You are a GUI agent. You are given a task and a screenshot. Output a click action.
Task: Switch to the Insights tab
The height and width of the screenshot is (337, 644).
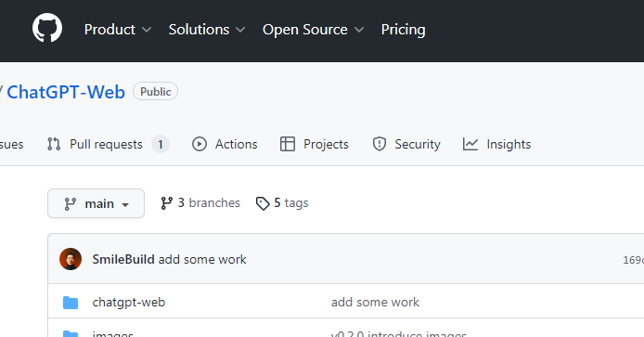tap(497, 144)
